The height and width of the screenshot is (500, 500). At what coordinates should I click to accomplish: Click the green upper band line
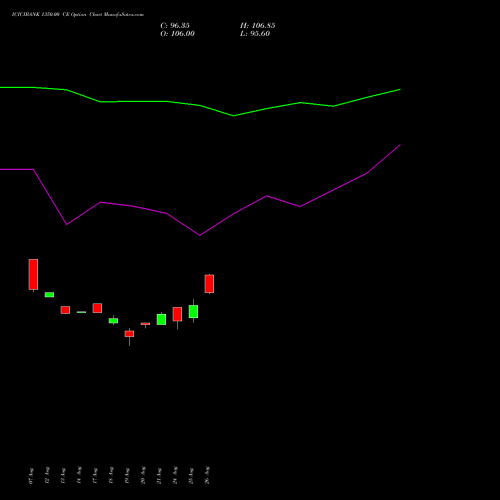(200, 105)
